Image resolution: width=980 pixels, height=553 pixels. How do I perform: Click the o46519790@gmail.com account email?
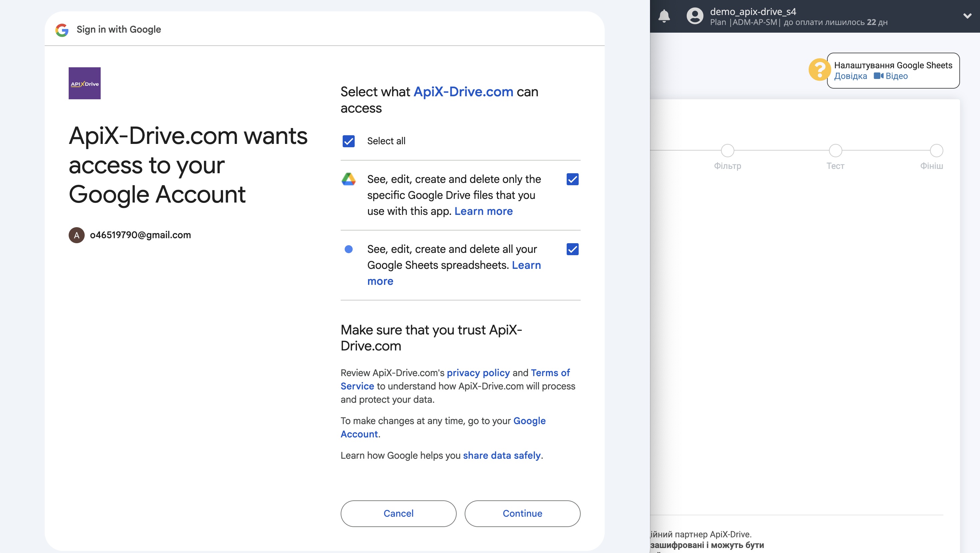click(140, 235)
